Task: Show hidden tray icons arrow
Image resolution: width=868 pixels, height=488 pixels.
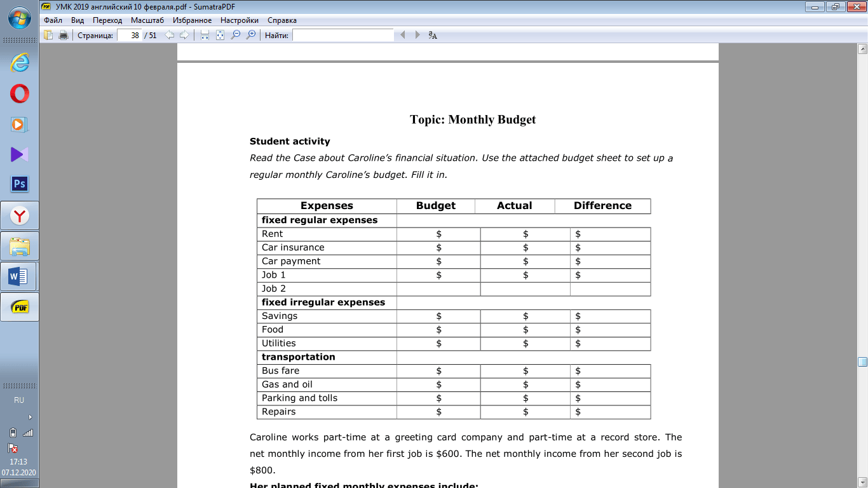Action: pos(29,417)
